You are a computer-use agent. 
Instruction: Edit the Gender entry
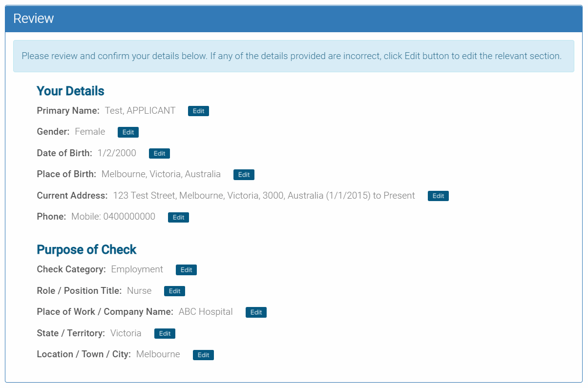[128, 132]
